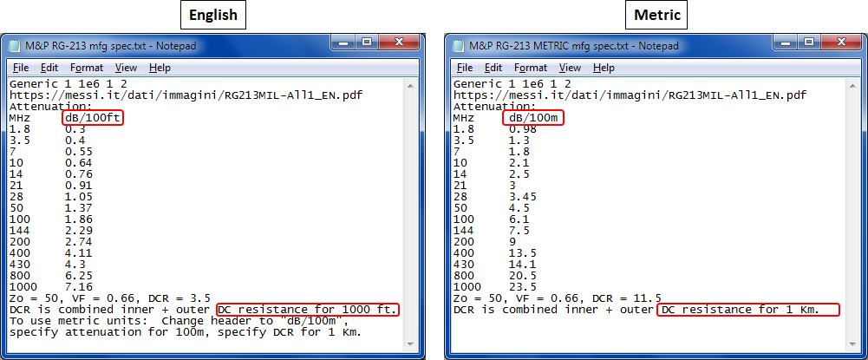
Task: Close the RG-213 mfg spec.txt window
Action: pos(398,43)
